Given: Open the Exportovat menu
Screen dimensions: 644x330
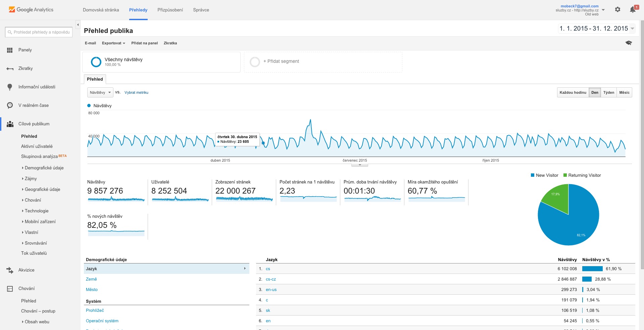Looking at the screenshot, I should (113, 43).
